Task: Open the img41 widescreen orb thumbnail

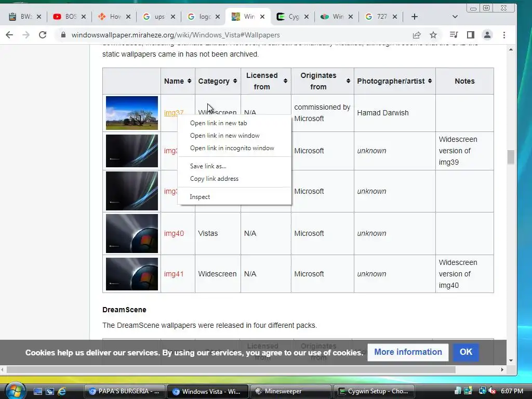Action: pyautogui.click(x=131, y=274)
